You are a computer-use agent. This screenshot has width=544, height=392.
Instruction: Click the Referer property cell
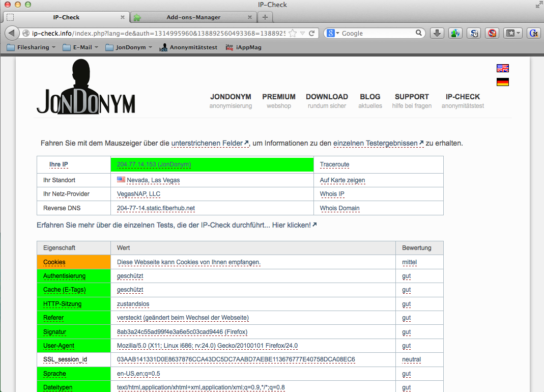pyautogui.click(x=74, y=318)
